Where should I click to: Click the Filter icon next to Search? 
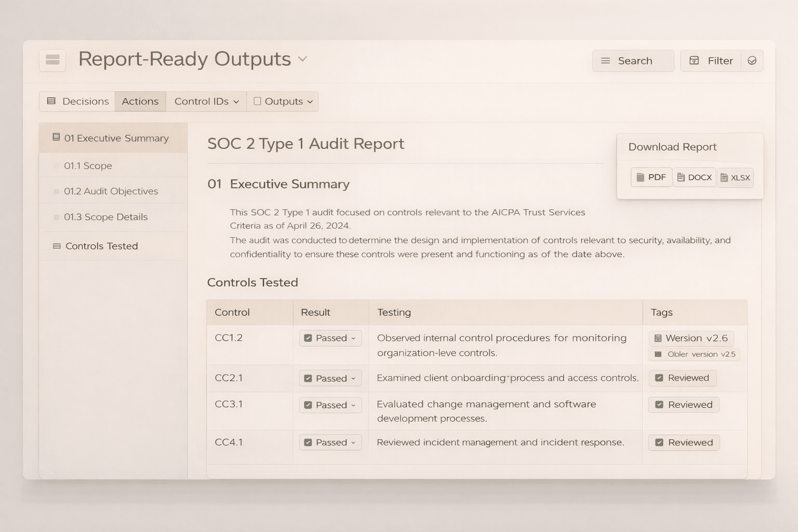click(695, 61)
